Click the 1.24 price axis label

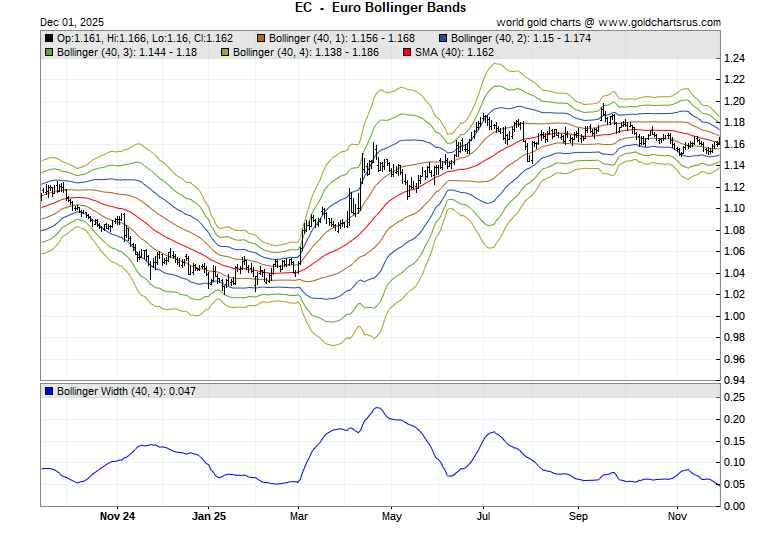(733, 58)
